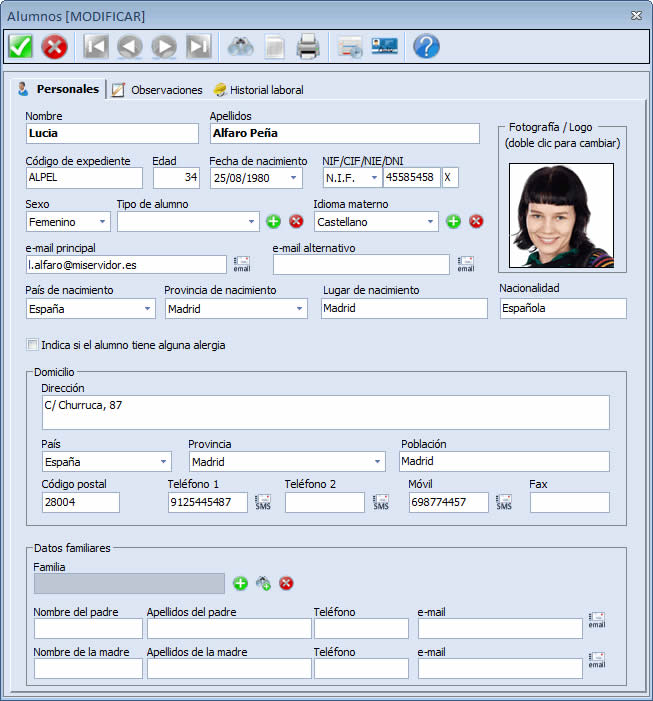Add a new Familia with green plus
Viewport: 653px width, 701px height.
(x=240, y=583)
